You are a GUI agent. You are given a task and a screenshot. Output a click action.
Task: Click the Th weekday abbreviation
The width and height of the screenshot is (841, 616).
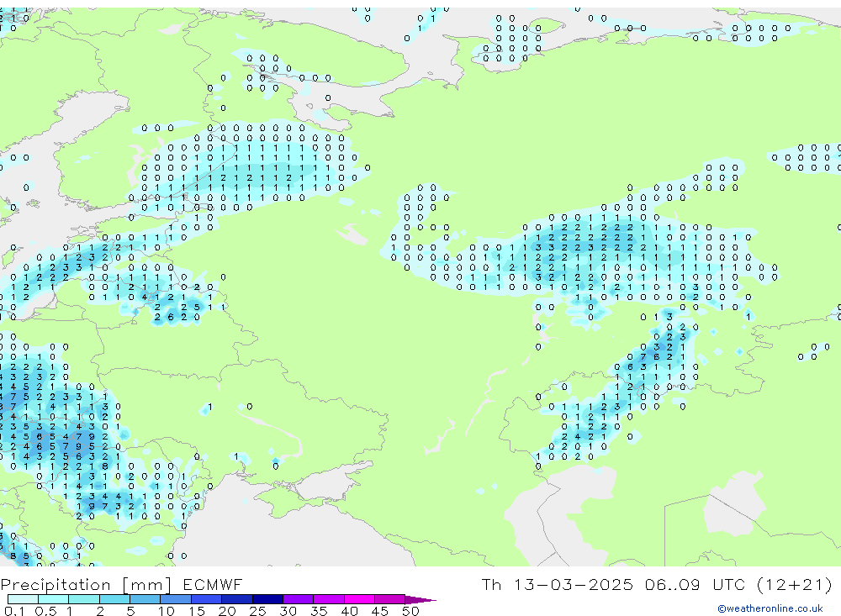pos(491,584)
